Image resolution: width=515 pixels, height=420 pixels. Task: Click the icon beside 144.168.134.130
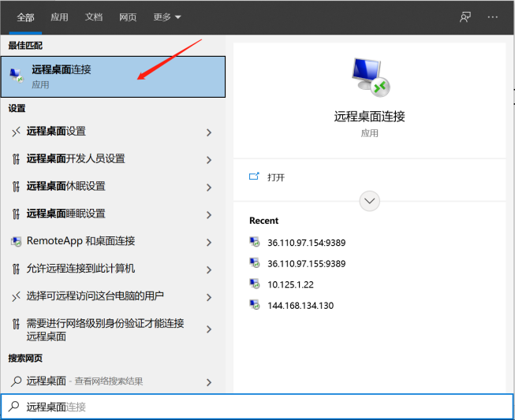(x=255, y=305)
